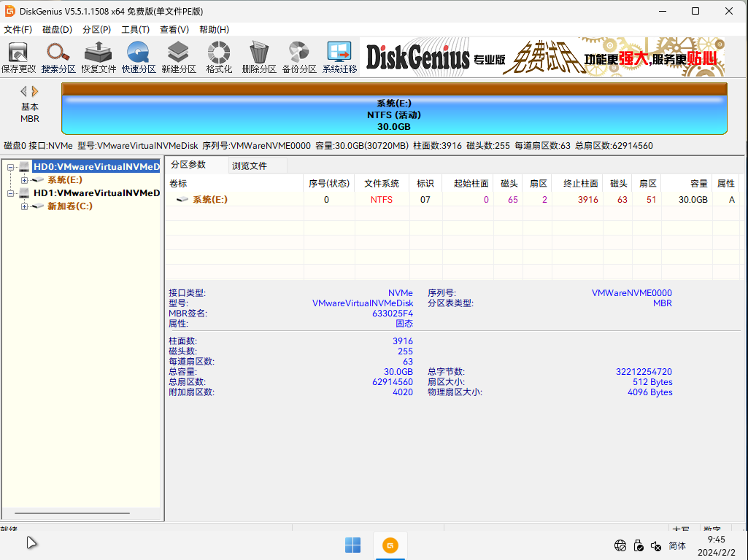Click the battery/power tray icon
The image size is (748, 560).
point(639,545)
